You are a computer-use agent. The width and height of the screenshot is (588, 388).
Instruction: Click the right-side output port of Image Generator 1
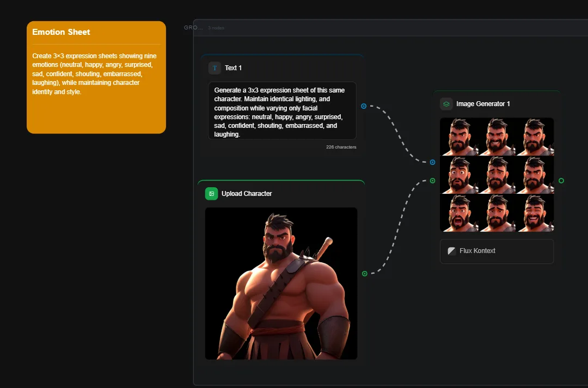(561, 181)
